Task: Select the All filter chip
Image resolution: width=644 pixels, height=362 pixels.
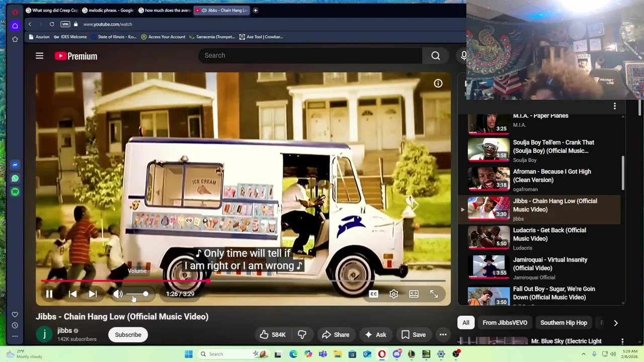Action: 466,323
